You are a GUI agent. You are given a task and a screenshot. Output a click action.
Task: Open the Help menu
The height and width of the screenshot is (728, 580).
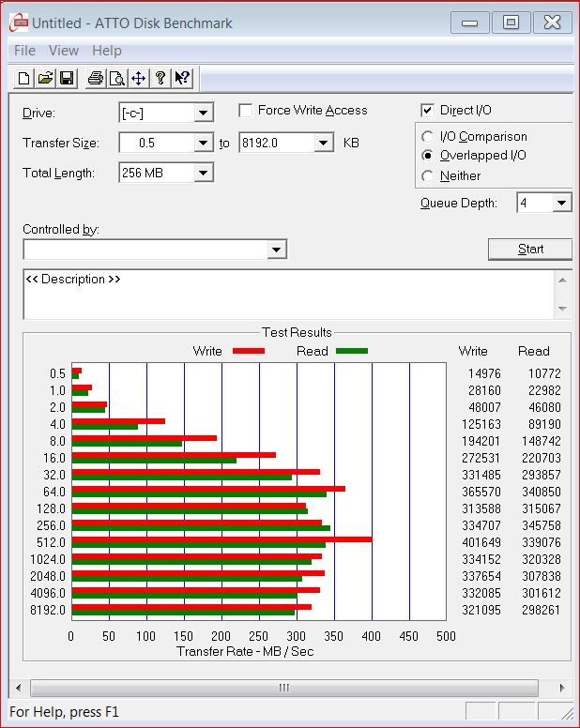pos(107,50)
